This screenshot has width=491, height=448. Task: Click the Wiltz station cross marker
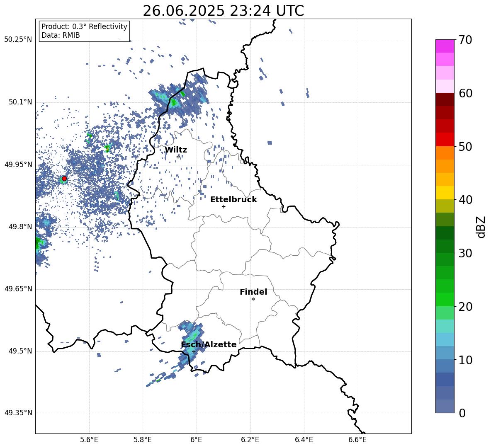[178, 156]
